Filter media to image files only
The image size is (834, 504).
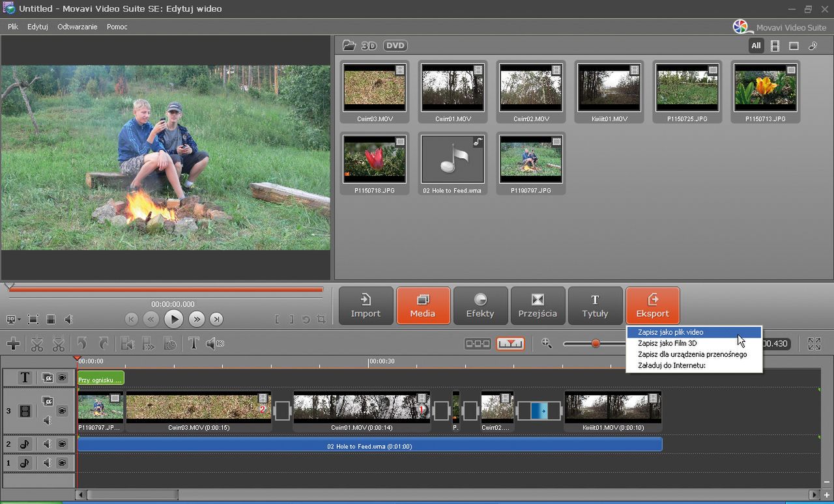794,46
